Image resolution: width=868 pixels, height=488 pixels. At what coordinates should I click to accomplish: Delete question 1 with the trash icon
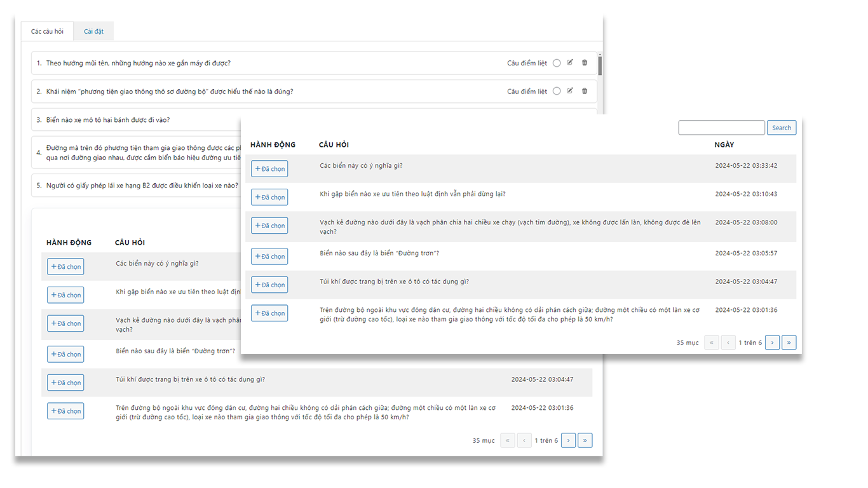585,63
